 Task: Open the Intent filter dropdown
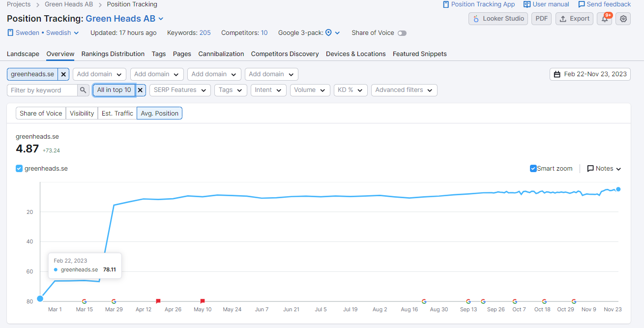(x=268, y=90)
